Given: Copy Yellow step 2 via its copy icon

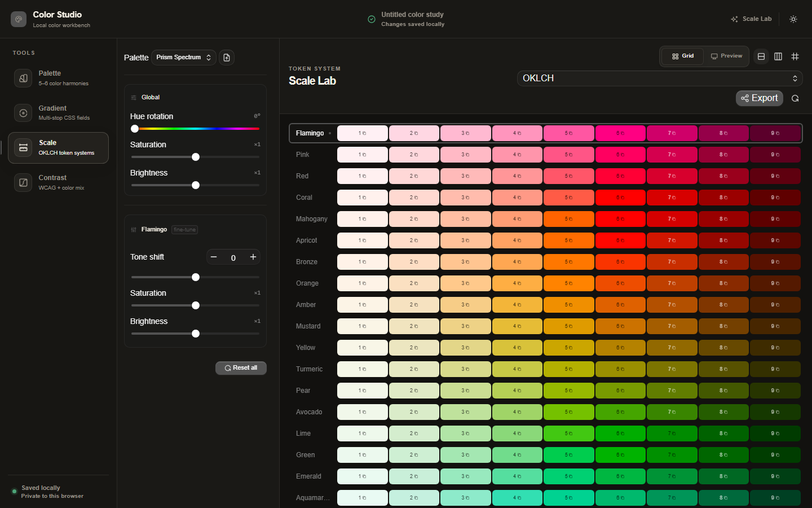Looking at the screenshot, I should click(416, 348).
